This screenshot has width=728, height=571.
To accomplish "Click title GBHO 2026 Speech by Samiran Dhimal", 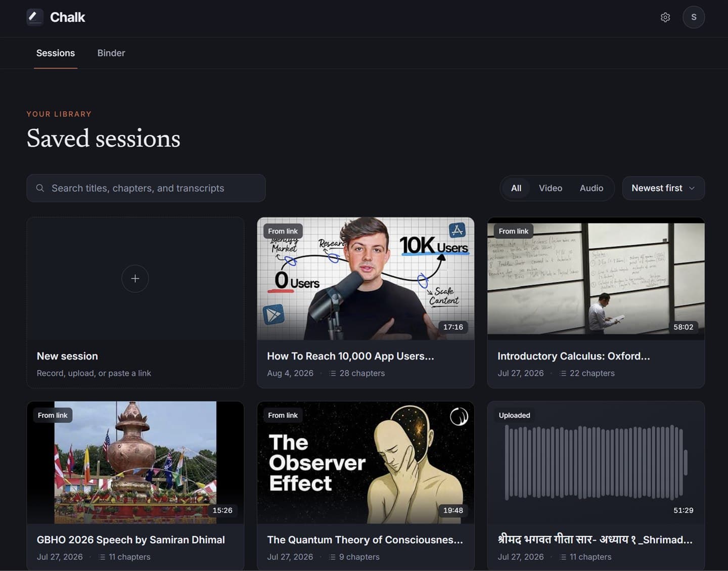I will click(131, 540).
